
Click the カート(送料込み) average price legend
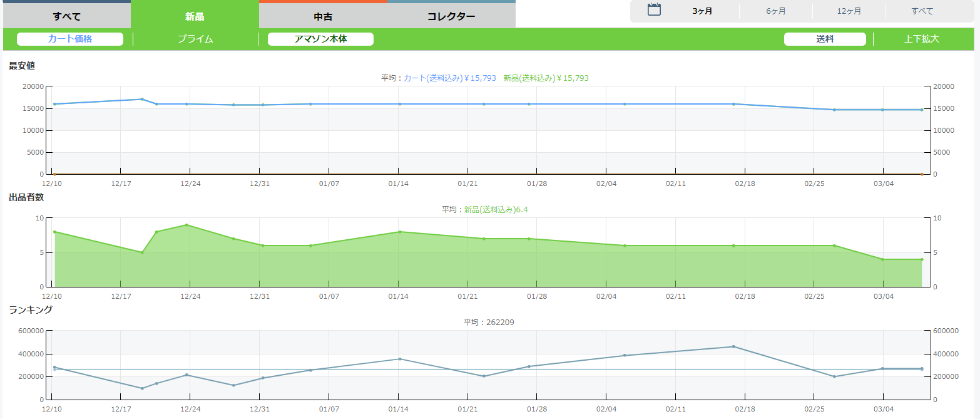point(449,78)
